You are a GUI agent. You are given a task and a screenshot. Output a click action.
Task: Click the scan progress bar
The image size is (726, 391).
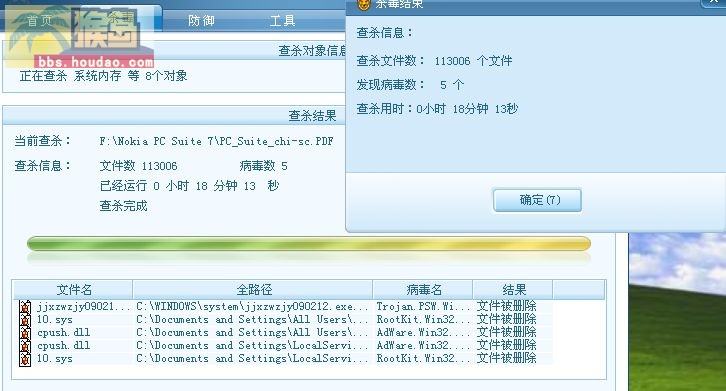pos(309,244)
